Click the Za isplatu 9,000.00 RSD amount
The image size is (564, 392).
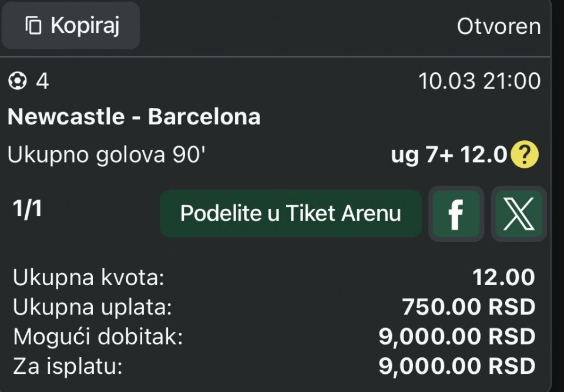457,367
